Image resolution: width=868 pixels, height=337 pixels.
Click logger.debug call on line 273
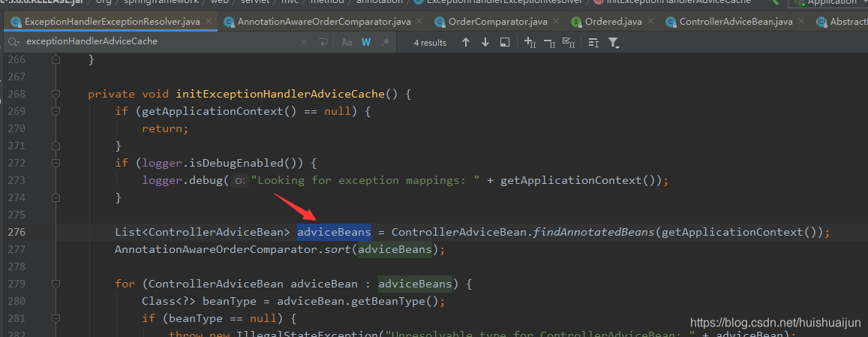pyautogui.click(x=183, y=180)
